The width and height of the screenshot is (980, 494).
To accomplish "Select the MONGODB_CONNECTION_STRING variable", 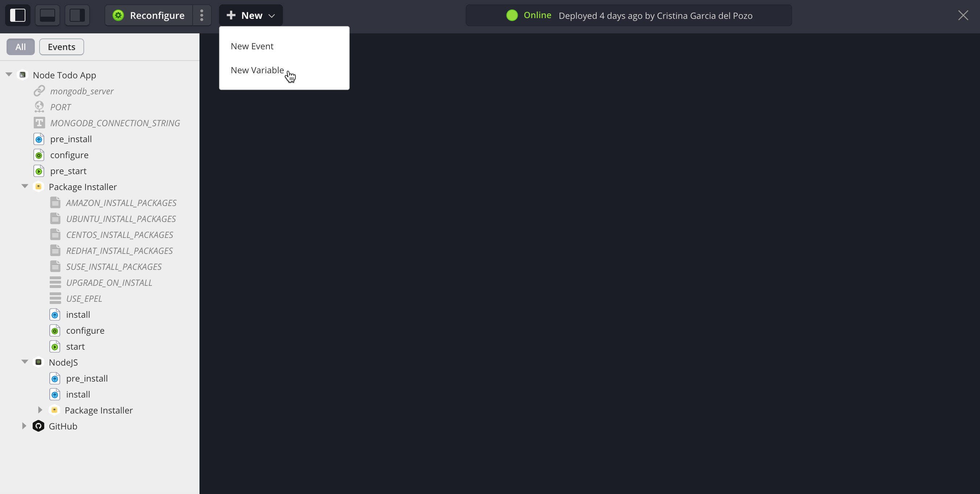I will click(115, 123).
